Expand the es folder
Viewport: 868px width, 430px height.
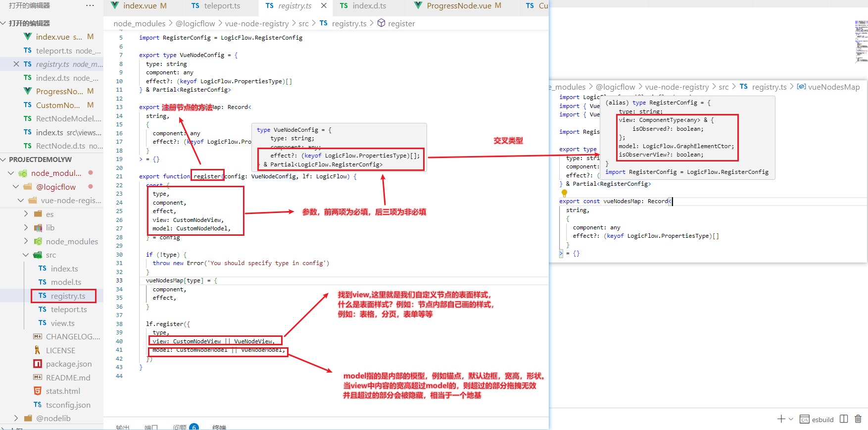[26, 214]
